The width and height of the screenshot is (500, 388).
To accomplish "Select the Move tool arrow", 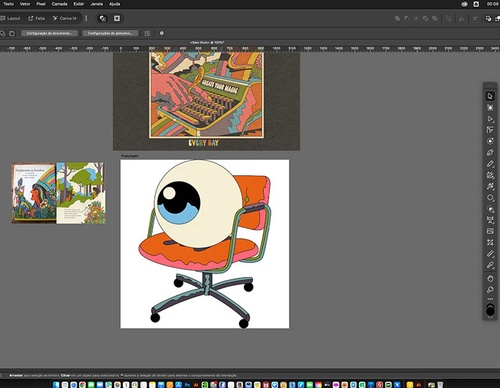I will click(x=490, y=96).
